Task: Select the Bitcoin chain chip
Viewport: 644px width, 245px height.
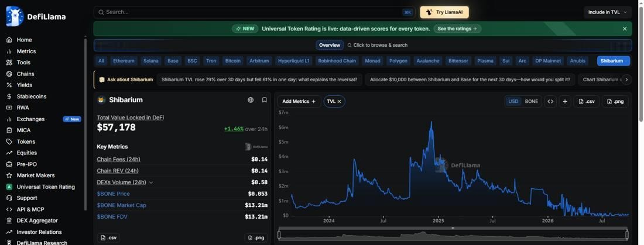Action: point(233,61)
